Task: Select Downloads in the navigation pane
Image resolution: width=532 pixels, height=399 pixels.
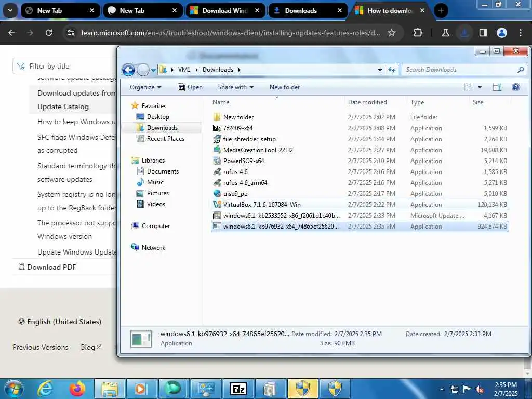Action: (x=162, y=128)
